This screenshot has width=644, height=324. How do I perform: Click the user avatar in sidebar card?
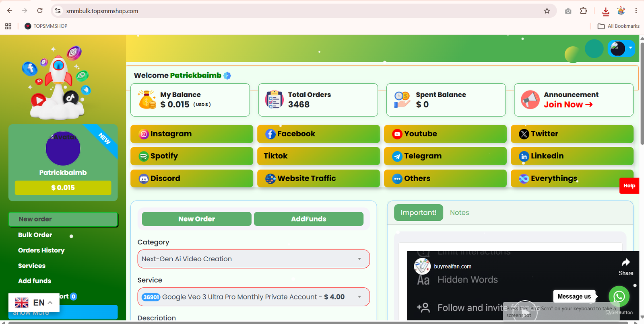tap(63, 148)
